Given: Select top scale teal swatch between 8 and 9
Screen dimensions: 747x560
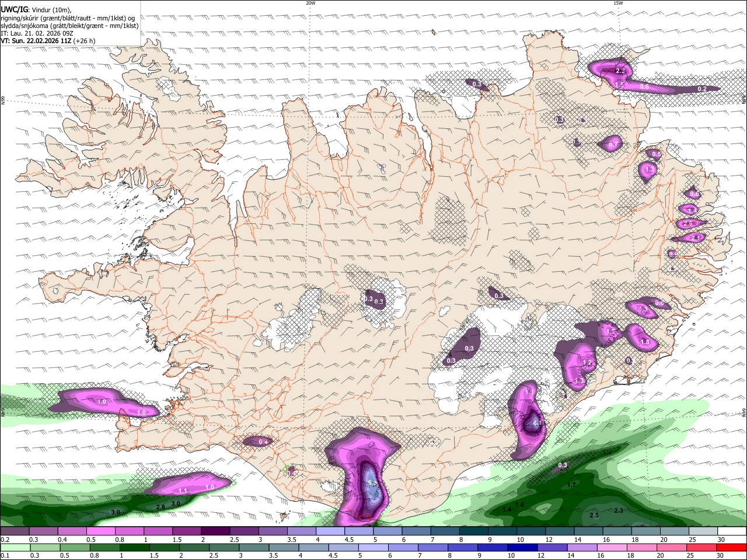Looking at the screenshot, I should click(x=474, y=531).
